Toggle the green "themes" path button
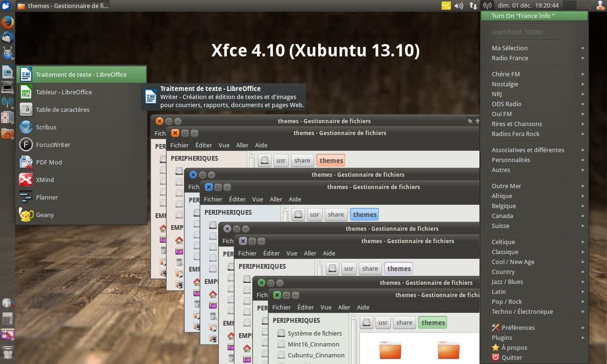The image size is (607, 364). pos(432,323)
